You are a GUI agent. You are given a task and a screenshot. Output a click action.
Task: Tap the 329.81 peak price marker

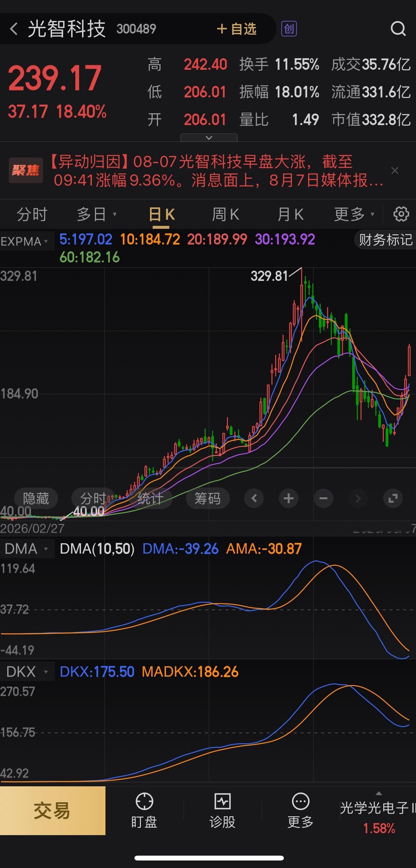click(269, 276)
